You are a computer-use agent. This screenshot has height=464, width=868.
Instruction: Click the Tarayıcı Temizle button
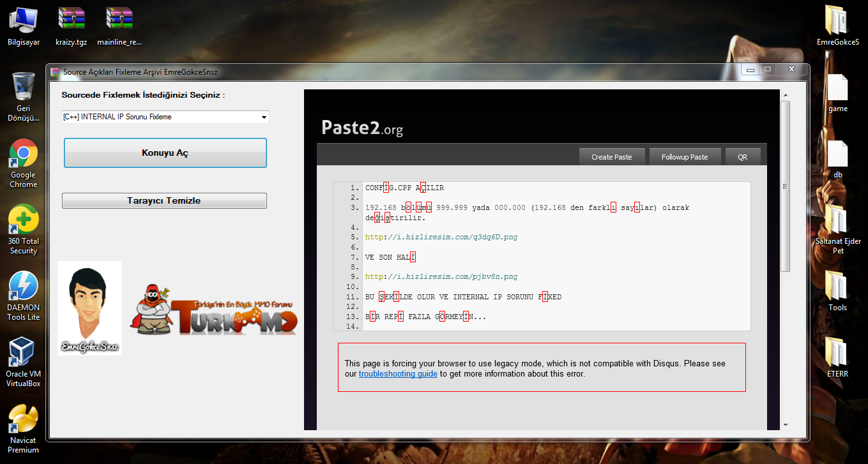[164, 200]
